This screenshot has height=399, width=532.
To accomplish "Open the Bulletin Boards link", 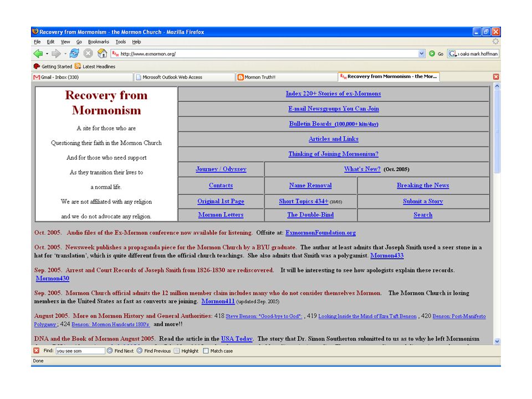I will tap(334, 124).
